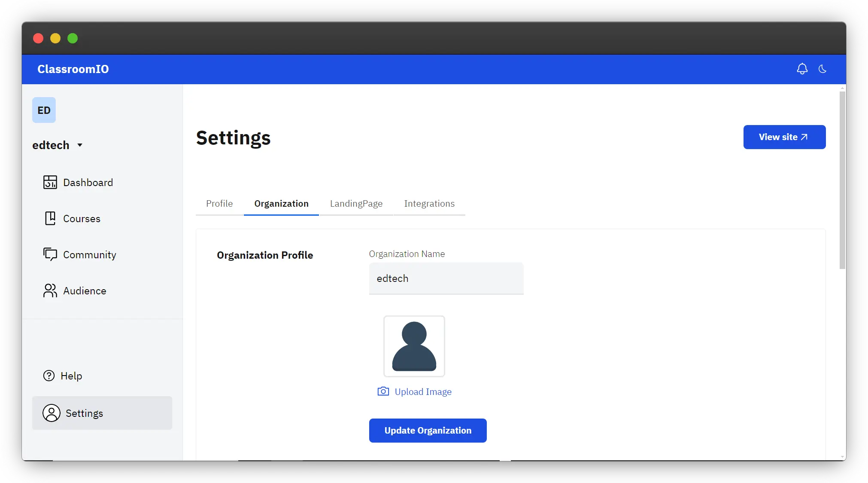Open the Dashboard sidebar icon

coord(50,182)
